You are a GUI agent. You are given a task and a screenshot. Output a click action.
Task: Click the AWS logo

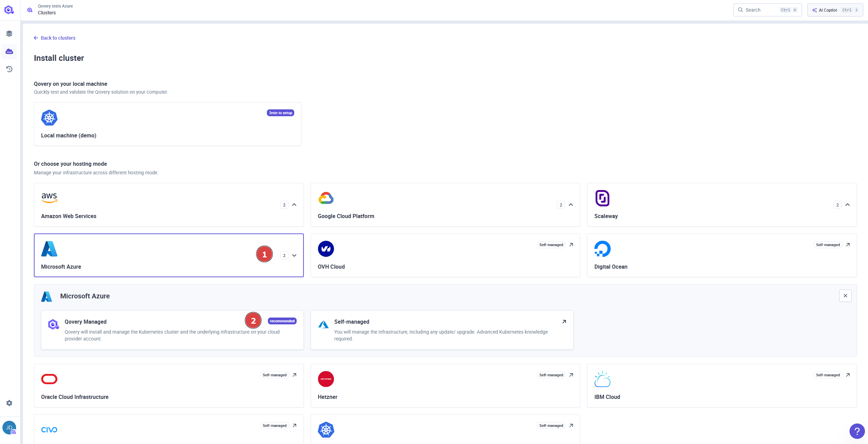tap(49, 198)
